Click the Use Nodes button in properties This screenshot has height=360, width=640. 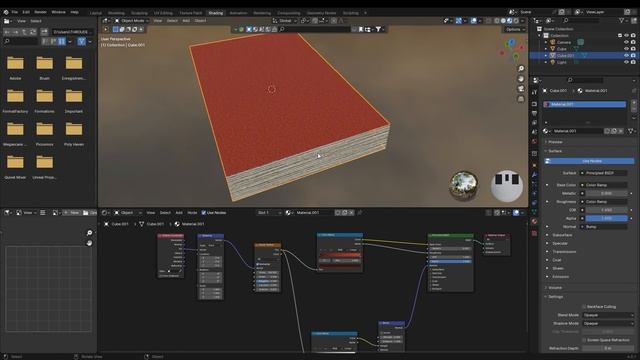click(589, 161)
